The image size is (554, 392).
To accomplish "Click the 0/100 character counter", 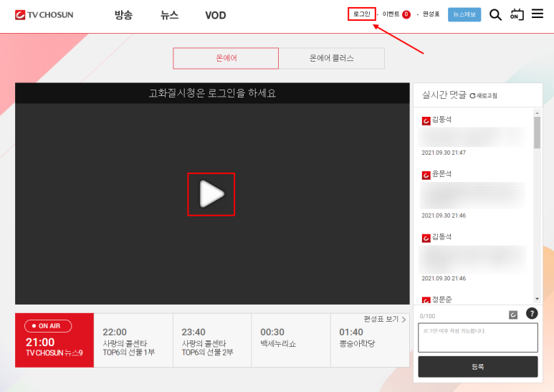I will [427, 316].
